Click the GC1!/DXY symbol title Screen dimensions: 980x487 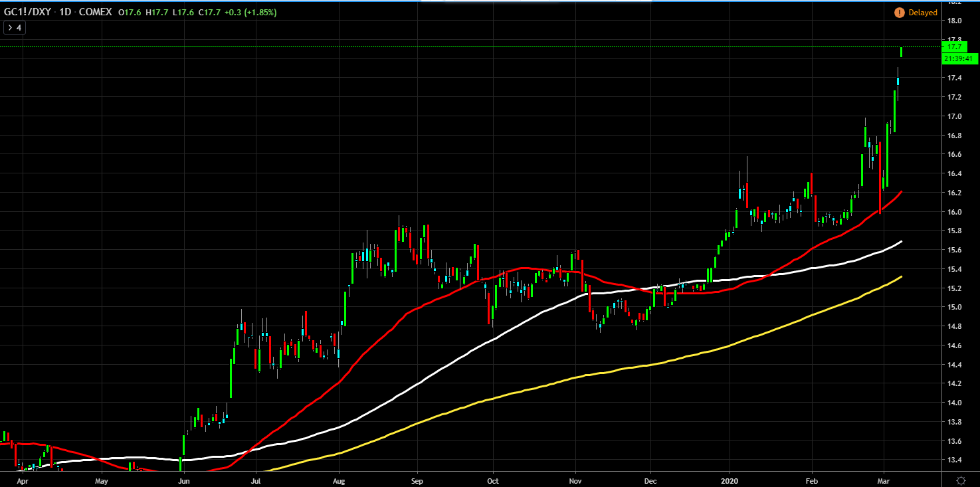click(x=28, y=13)
